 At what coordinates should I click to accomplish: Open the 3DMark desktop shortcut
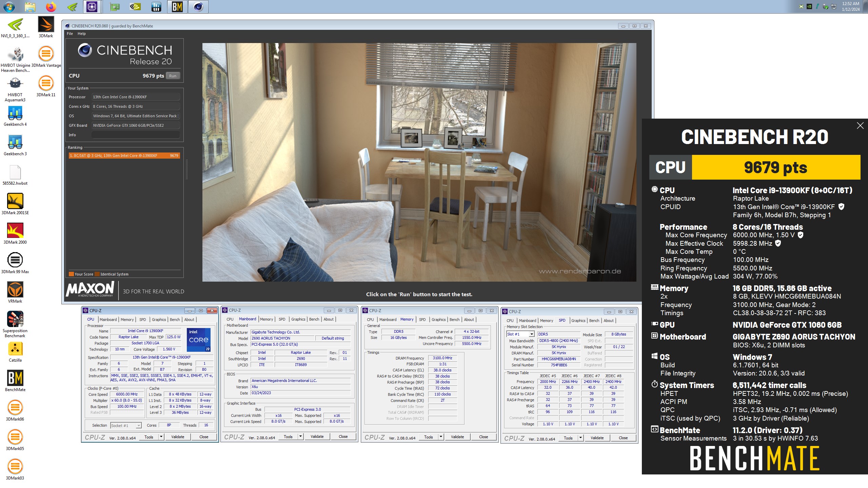(x=46, y=27)
